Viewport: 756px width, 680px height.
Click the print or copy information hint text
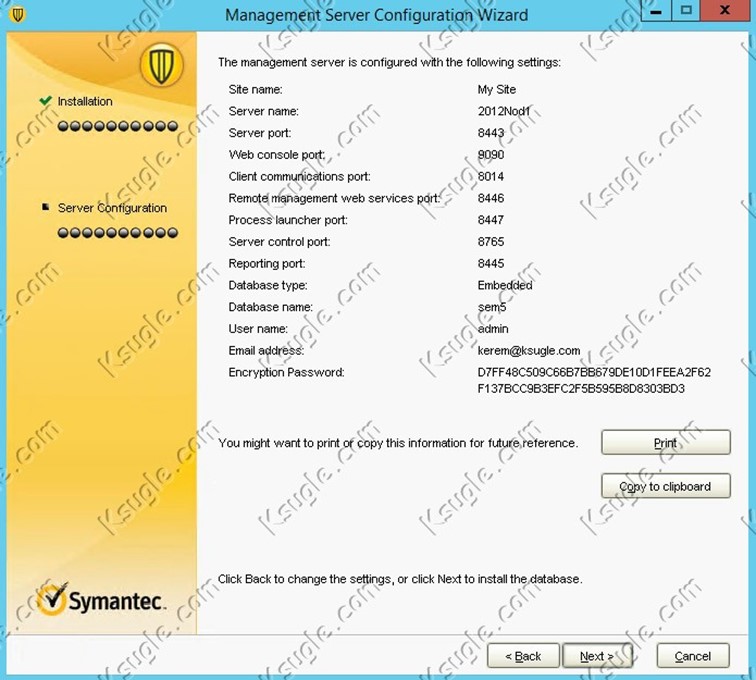[x=398, y=443]
